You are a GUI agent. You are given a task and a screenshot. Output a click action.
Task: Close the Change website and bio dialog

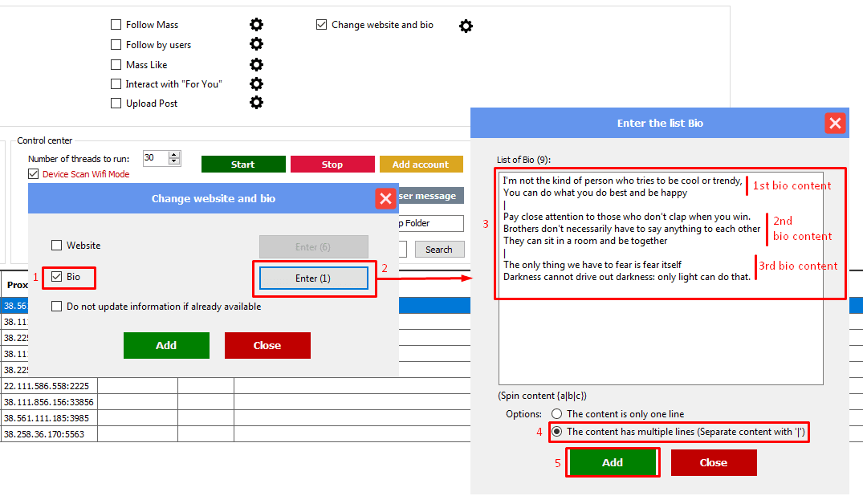385,198
